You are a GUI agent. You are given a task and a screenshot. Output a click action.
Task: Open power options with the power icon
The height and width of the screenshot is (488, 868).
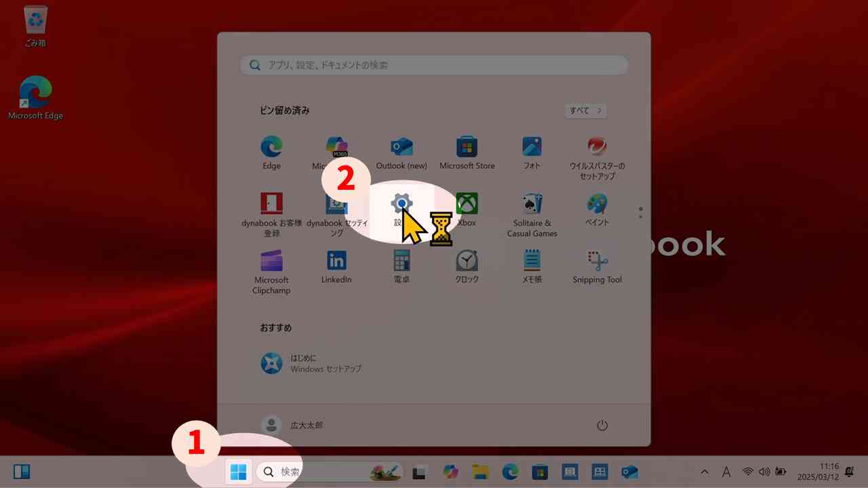coord(603,425)
